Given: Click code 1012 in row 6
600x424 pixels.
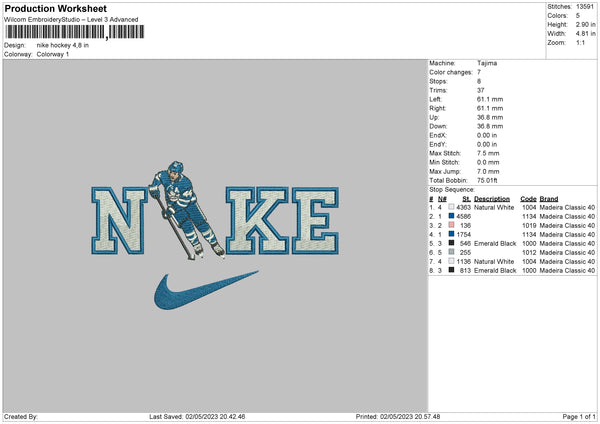Looking at the screenshot, I should tap(529, 253).
